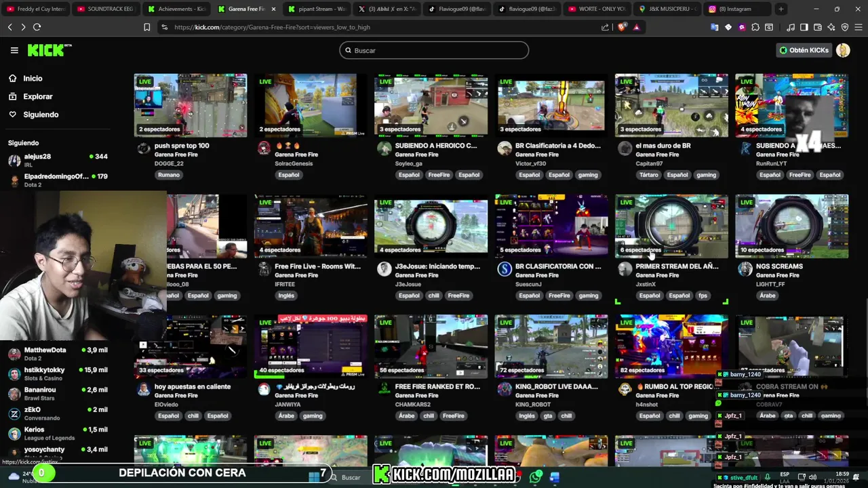The width and height of the screenshot is (868, 488).
Task: Open the J3eJosue channel avatar
Action: 384,269
